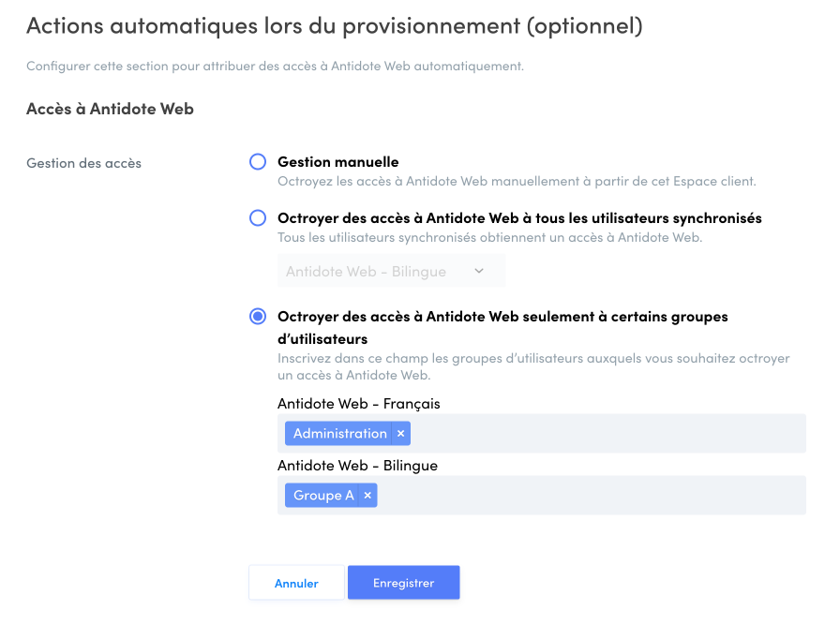The height and width of the screenshot is (625, 840).
Task: Select the certain user groups radio option
Action: tap(258, 317)
